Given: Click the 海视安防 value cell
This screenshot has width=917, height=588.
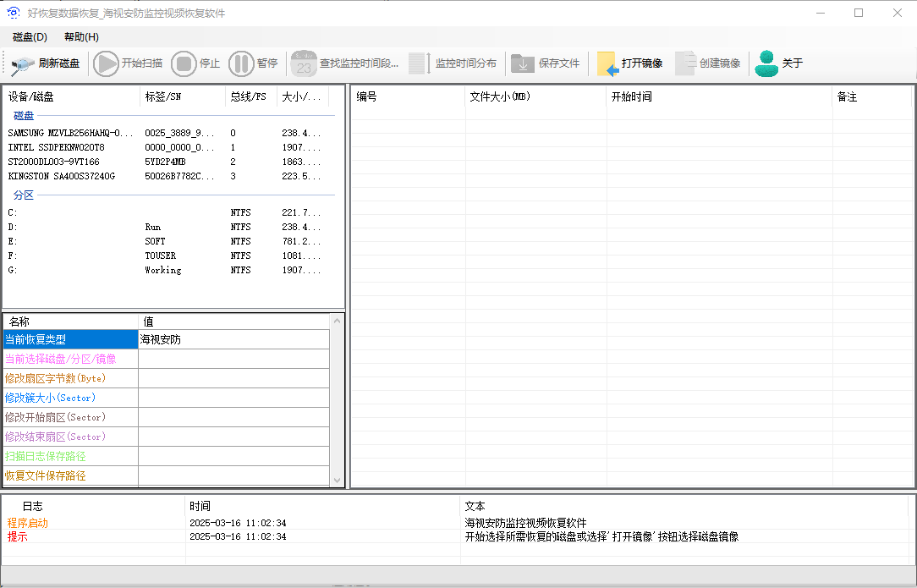Looking at the screenshot, I should coord(234,339).
